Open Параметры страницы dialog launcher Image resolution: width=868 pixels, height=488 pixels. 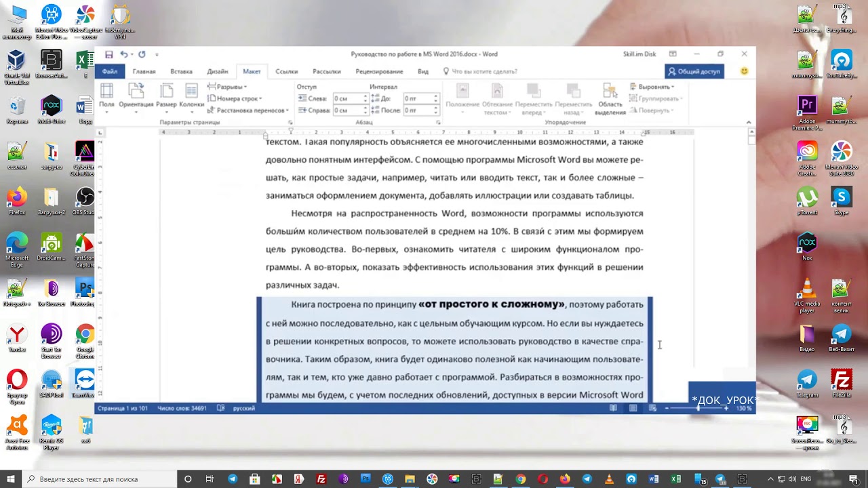pyautogui.click(x=290, y=123)
